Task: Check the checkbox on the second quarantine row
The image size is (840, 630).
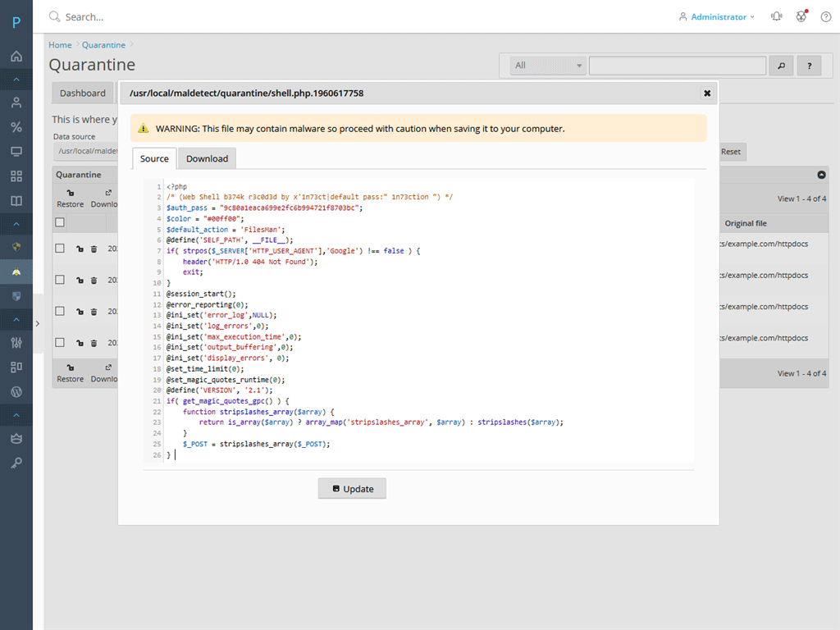Action: tap(59, 279)
